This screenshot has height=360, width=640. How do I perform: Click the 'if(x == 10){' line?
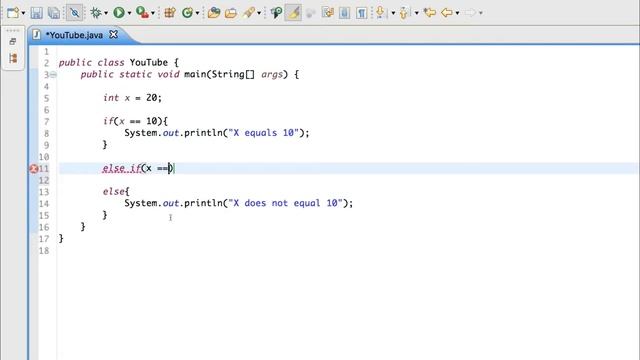point(135,121)
